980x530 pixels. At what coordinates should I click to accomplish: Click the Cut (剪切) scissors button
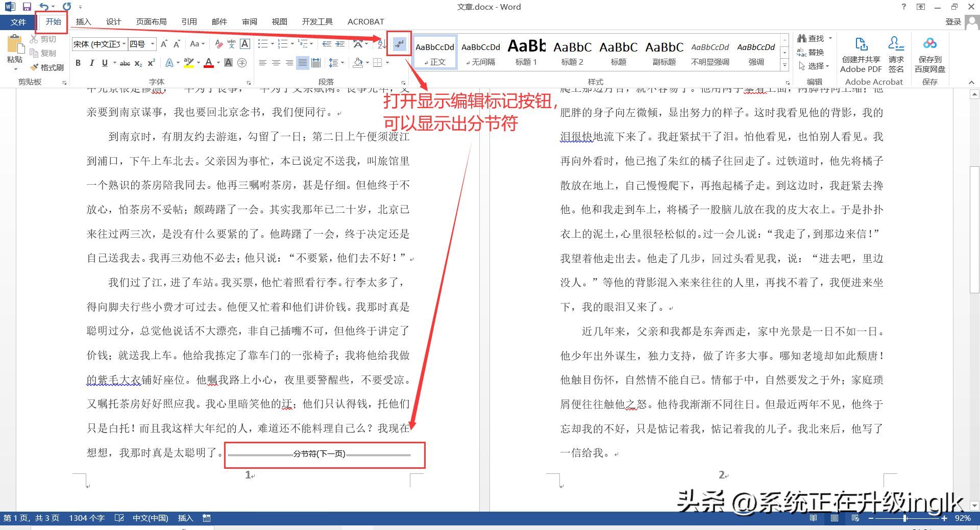click(x=43, y=39)
